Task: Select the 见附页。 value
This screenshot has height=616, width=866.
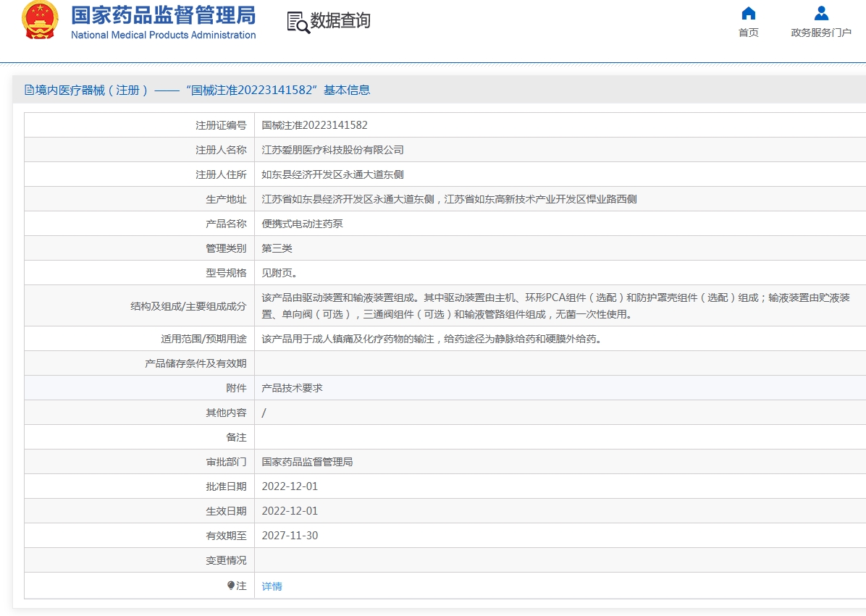Action: point(279,273)
